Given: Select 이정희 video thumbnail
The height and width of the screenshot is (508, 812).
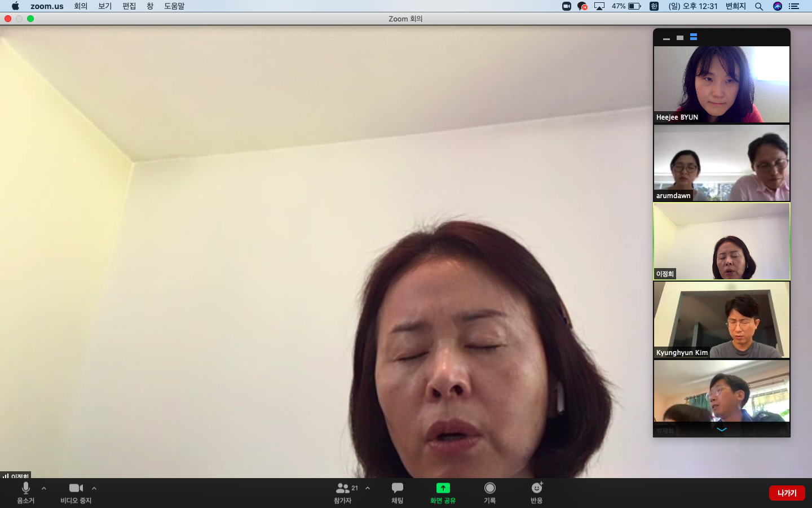Looking at the screenshot, I should [x=722, y=242].
